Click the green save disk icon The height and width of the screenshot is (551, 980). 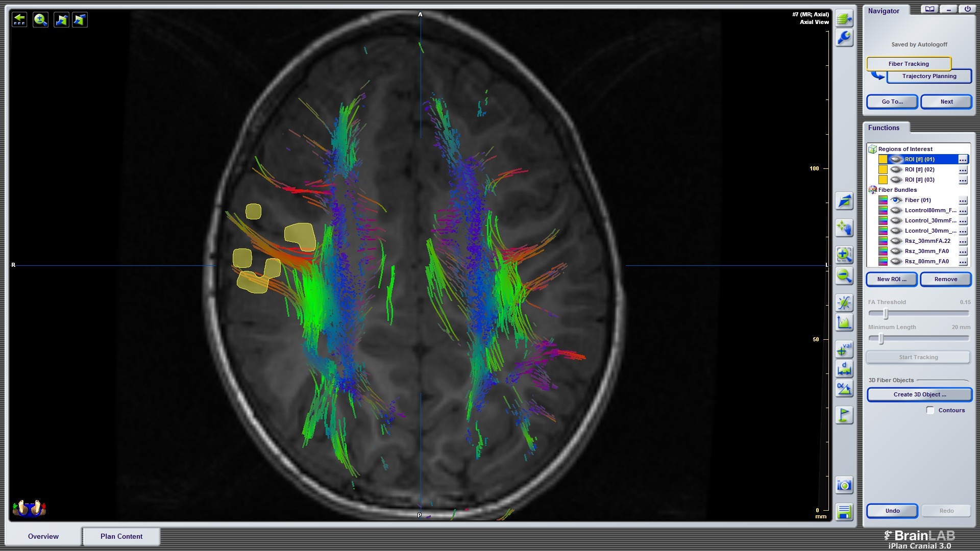(x=844, y=512)
